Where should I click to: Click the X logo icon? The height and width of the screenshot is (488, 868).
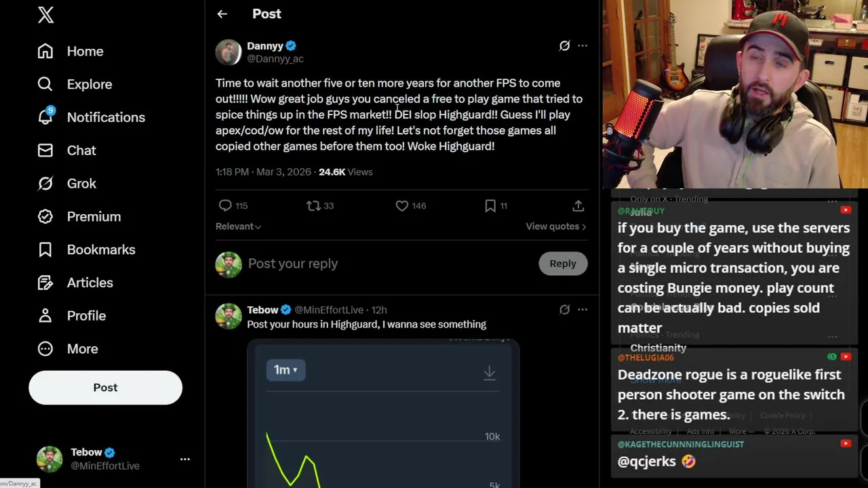(45, 15)
